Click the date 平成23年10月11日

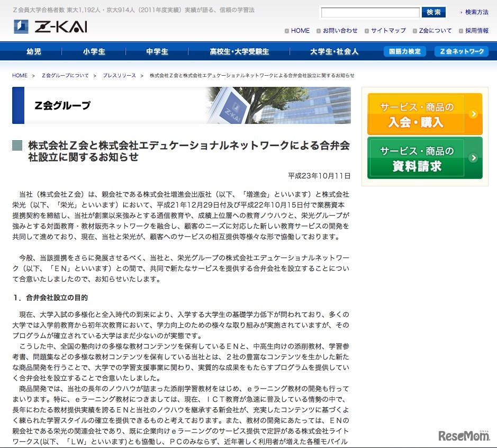[x=319, y=176]
